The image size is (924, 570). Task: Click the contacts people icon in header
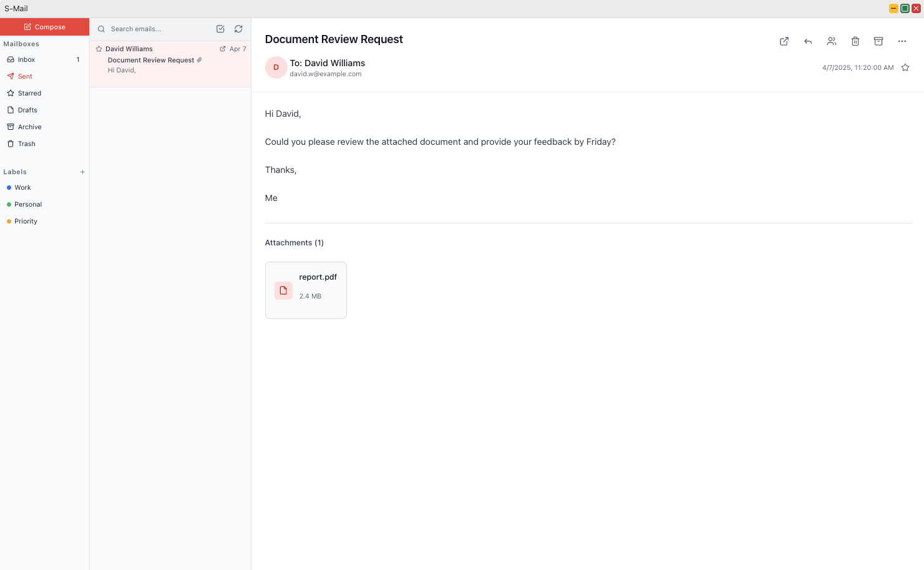pyautogui.click(x=832, y=41)
